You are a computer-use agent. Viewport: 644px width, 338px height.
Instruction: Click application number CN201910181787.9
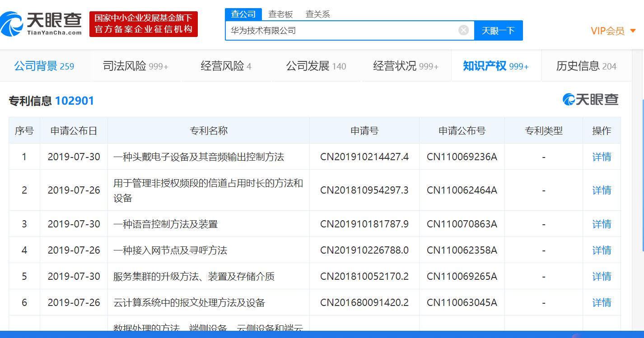pos(364,224)
